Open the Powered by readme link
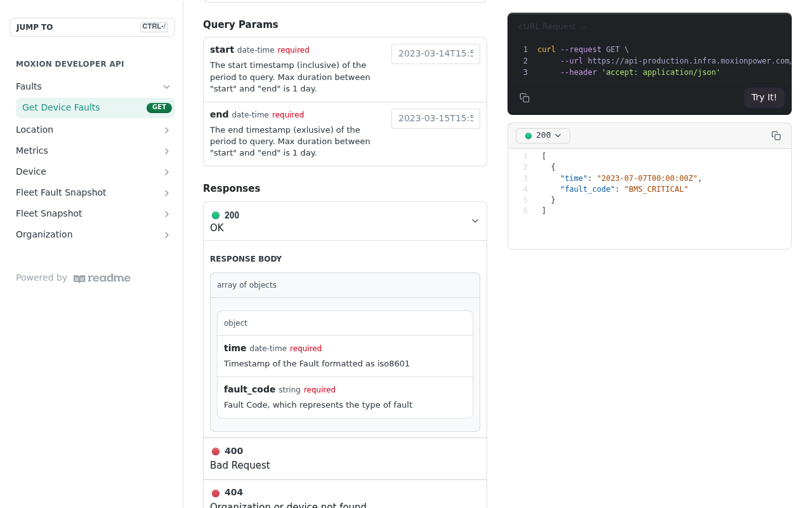The image size is (812, 508). [x=73, y=278]
